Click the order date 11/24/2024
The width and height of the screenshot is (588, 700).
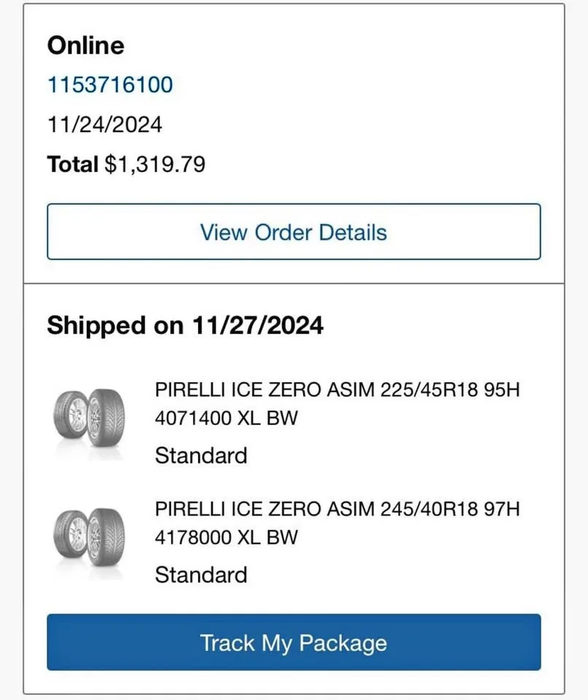click(x=105, y=124)
